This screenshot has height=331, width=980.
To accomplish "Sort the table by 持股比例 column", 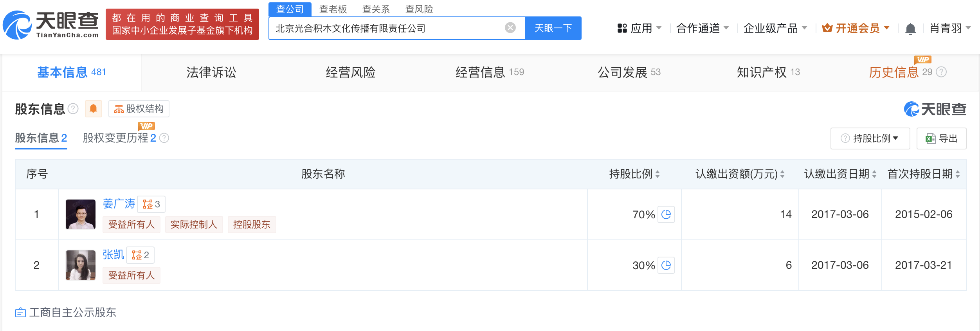I will 657,174.
